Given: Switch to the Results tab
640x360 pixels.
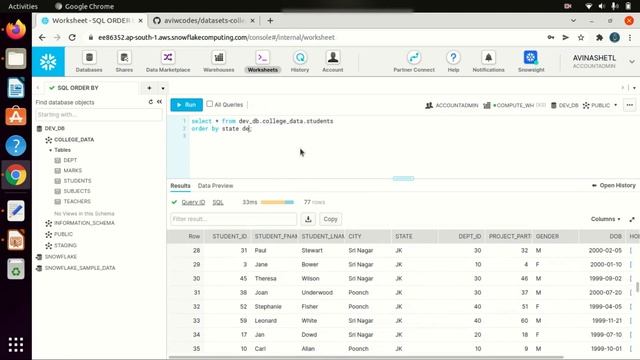Looking at the screenshot, I should click(x=180, y=186).
